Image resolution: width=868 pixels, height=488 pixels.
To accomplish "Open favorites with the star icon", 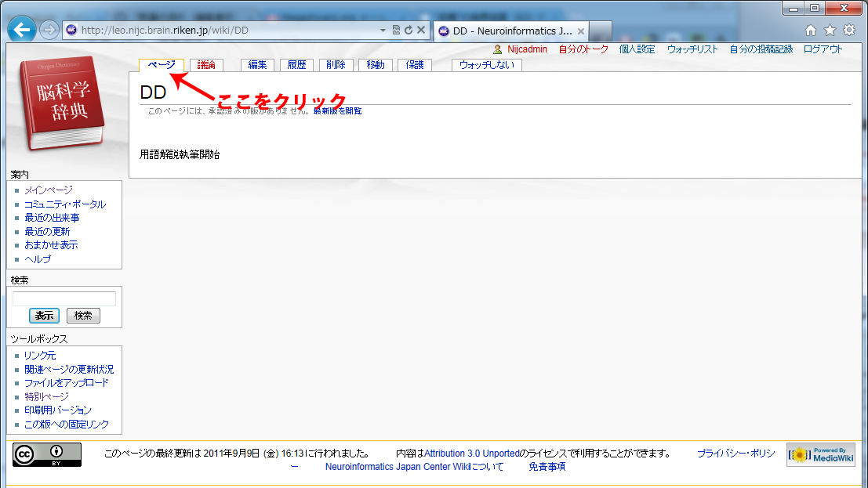I will coord(830,31).
